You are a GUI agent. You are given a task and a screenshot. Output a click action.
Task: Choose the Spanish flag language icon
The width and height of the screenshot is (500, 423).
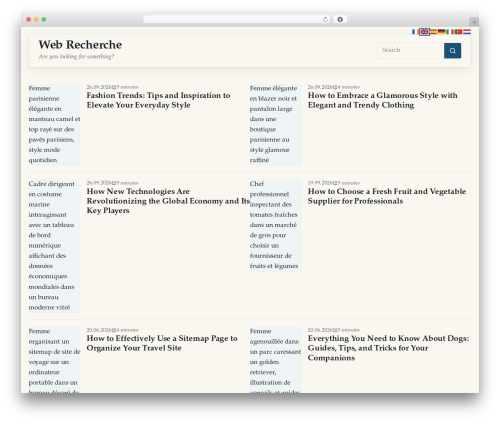(433, 32)
